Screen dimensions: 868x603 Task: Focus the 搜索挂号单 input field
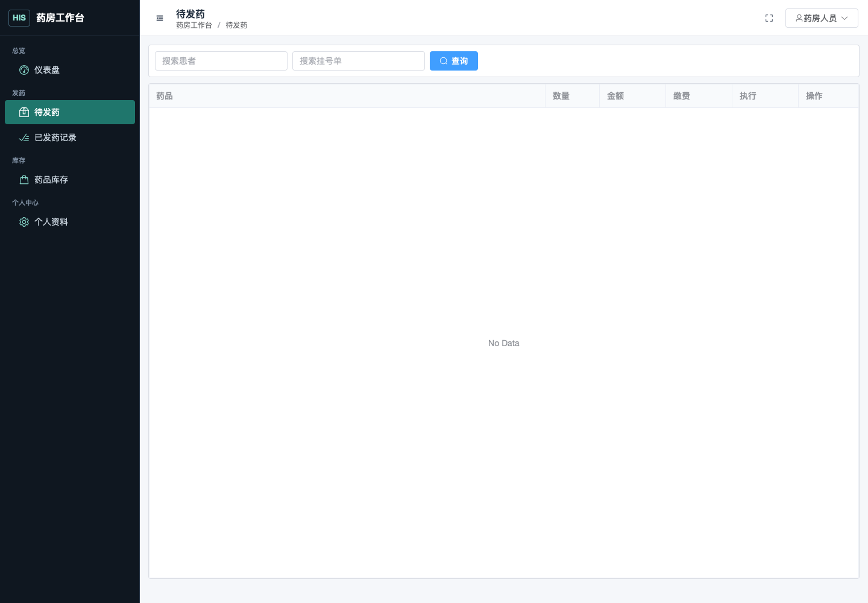359,61
